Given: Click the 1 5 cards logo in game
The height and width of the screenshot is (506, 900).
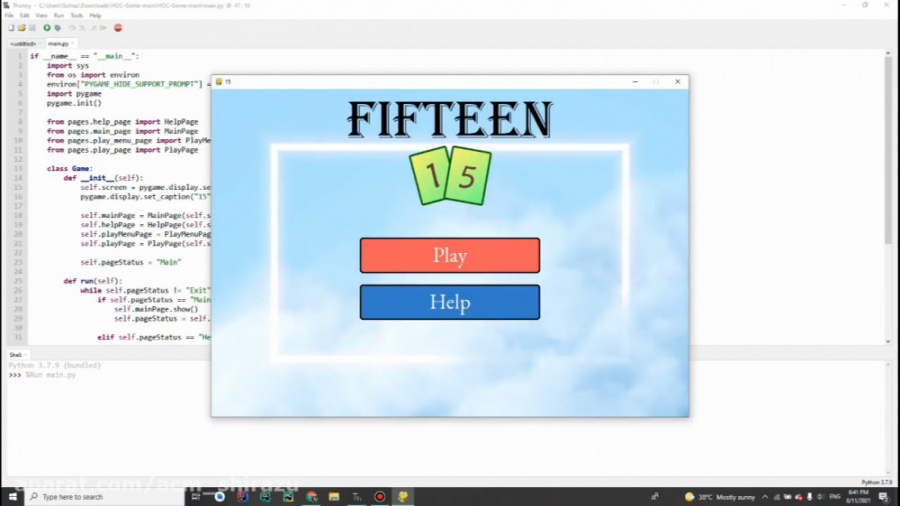Looking at the screenshot, I should click(450, 176).
